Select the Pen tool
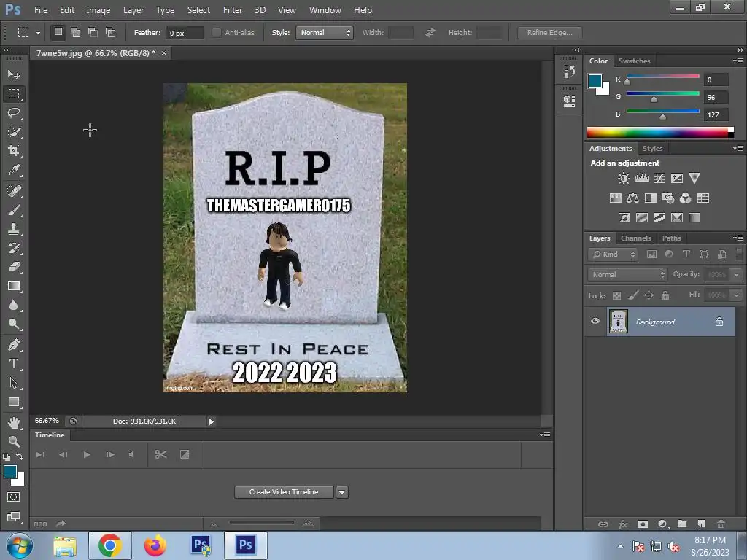This screenshot has height=560, width=747. pos(14,345)
